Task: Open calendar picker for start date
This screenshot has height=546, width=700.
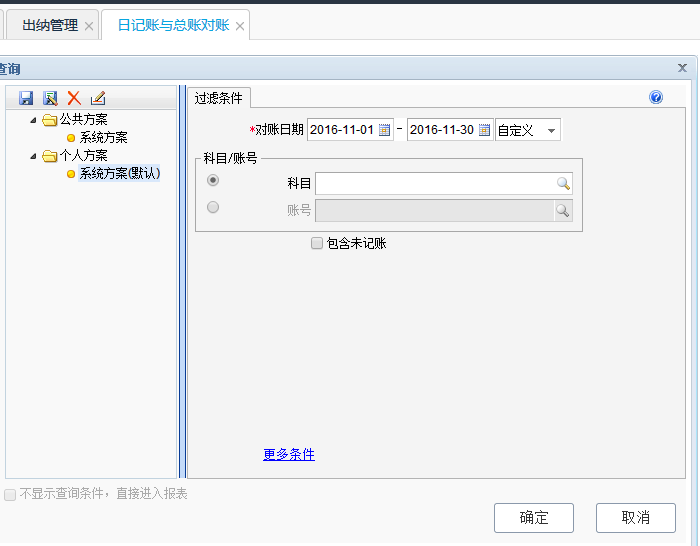Action: (385, 130)
